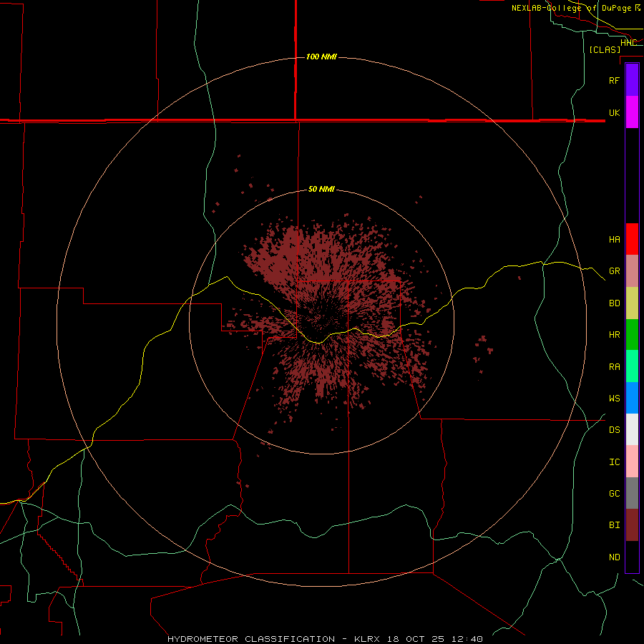The width and height of the screenshot is (644, 644).
Task: Click the HA legend label
Action: [x=614, y=239]
